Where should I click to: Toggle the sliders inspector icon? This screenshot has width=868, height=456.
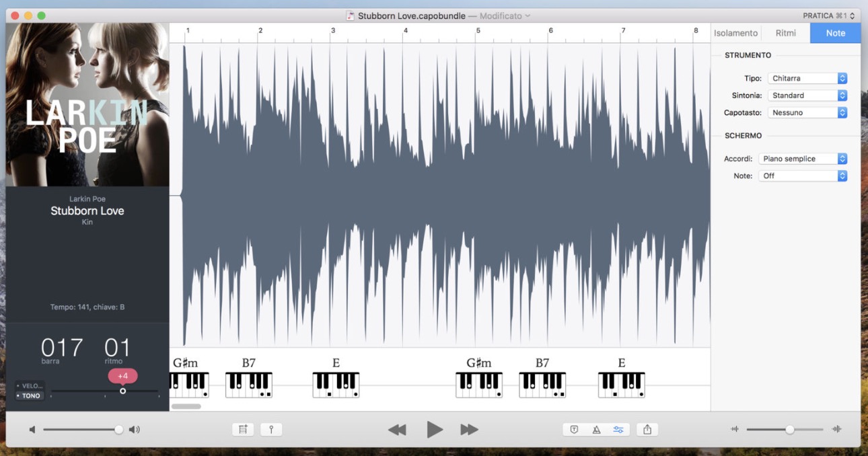point(618,429)
